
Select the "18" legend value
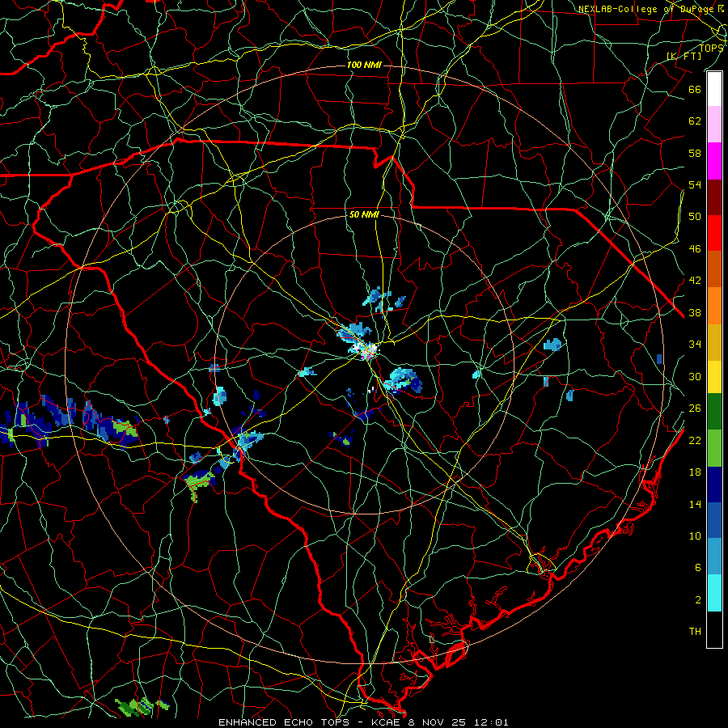pos(695,472)
